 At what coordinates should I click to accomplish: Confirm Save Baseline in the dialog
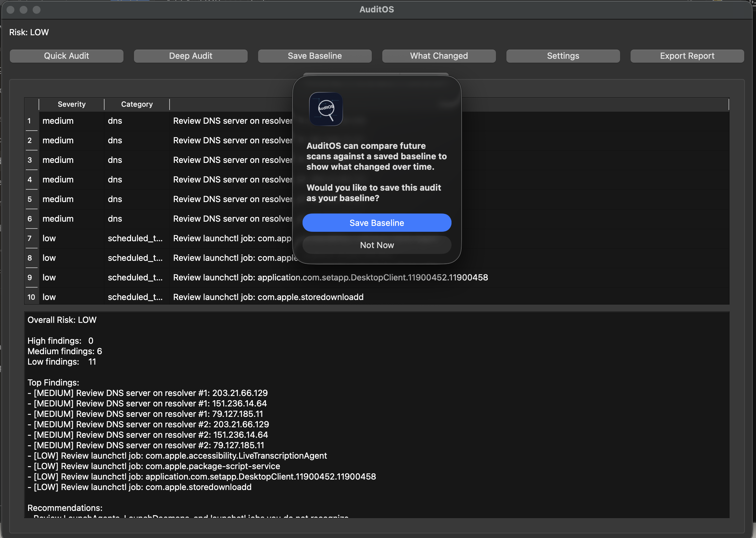pos(376,223)
